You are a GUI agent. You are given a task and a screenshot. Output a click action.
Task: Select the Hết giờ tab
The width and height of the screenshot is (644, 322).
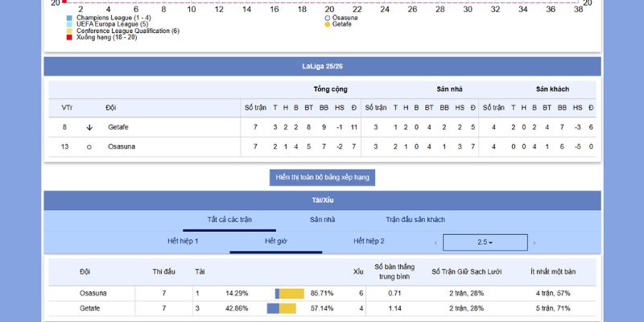point(276,242)
